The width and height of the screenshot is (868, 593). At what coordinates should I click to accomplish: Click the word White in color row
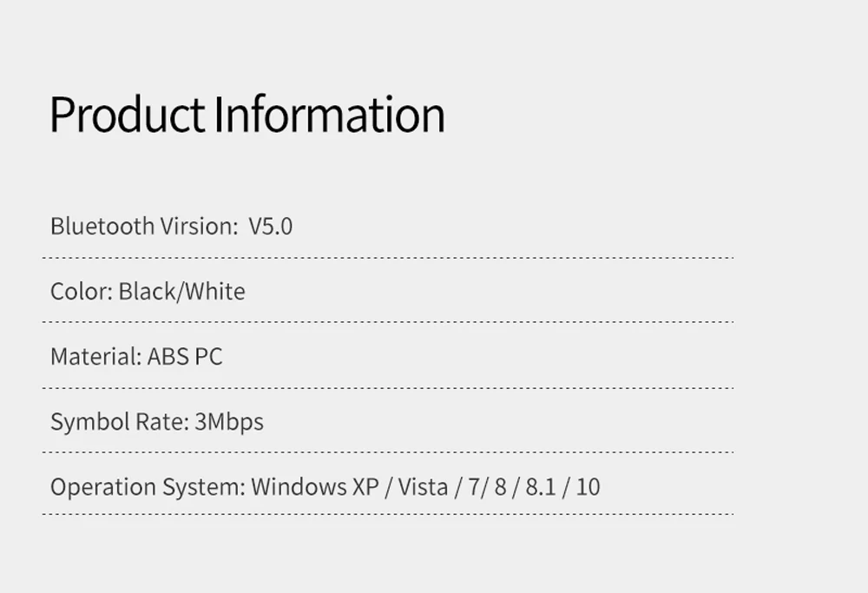point(214,292)
